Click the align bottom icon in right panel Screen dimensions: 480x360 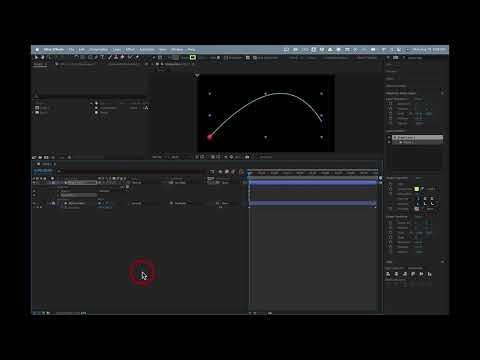tap(429, 274)
